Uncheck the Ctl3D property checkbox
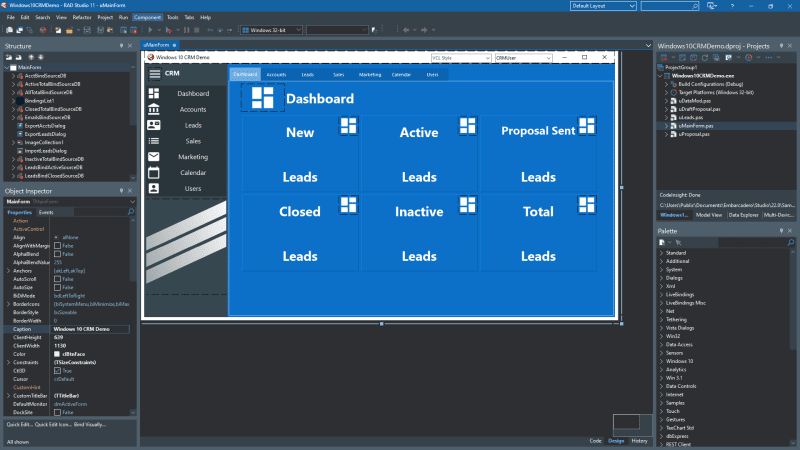 [x=57, y=370]
